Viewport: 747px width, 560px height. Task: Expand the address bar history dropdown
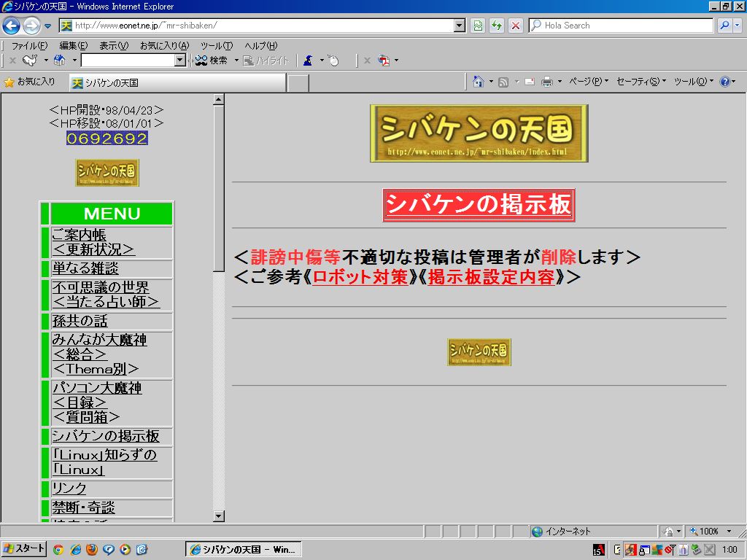click(460, 26)
